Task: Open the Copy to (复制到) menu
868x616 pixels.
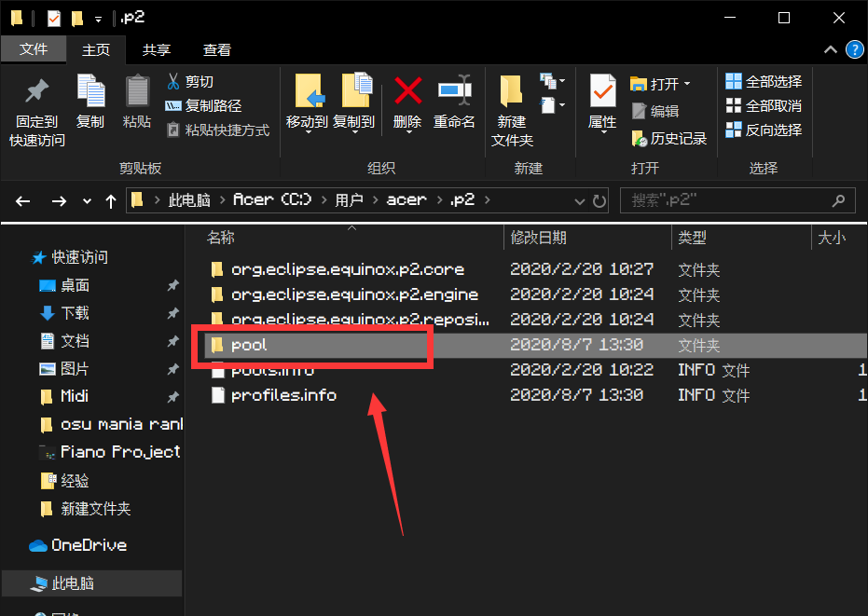Action: (x=354, y=103)
